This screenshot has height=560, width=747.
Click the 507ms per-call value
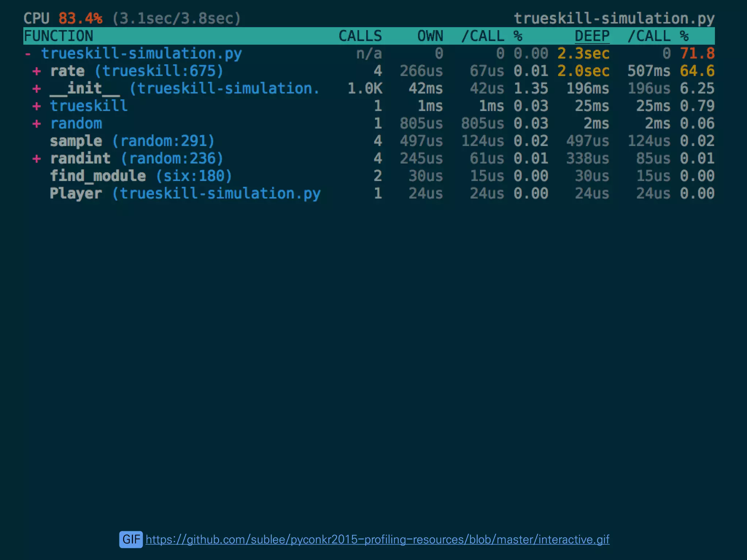click(649, 71)
